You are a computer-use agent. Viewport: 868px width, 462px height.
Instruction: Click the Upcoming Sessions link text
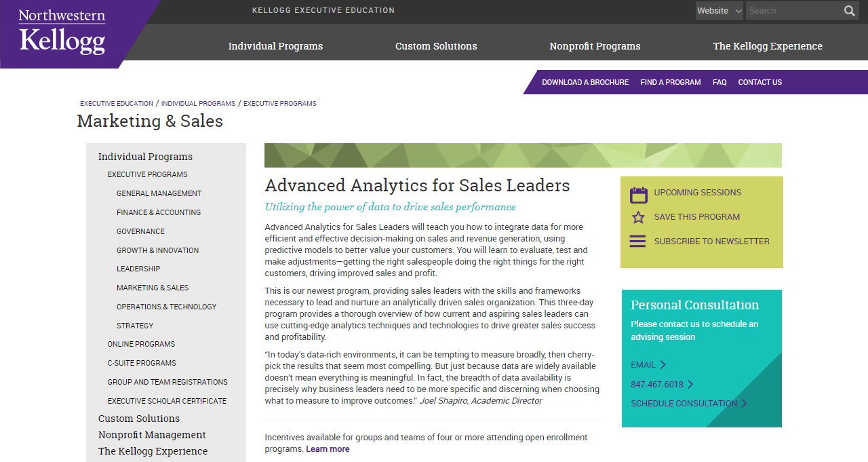(698, 193)
